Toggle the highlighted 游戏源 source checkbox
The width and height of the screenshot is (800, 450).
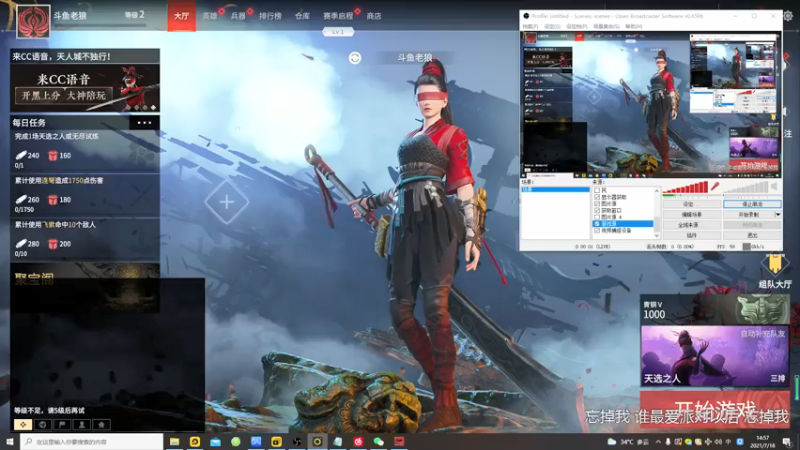[x=597, y=223]
